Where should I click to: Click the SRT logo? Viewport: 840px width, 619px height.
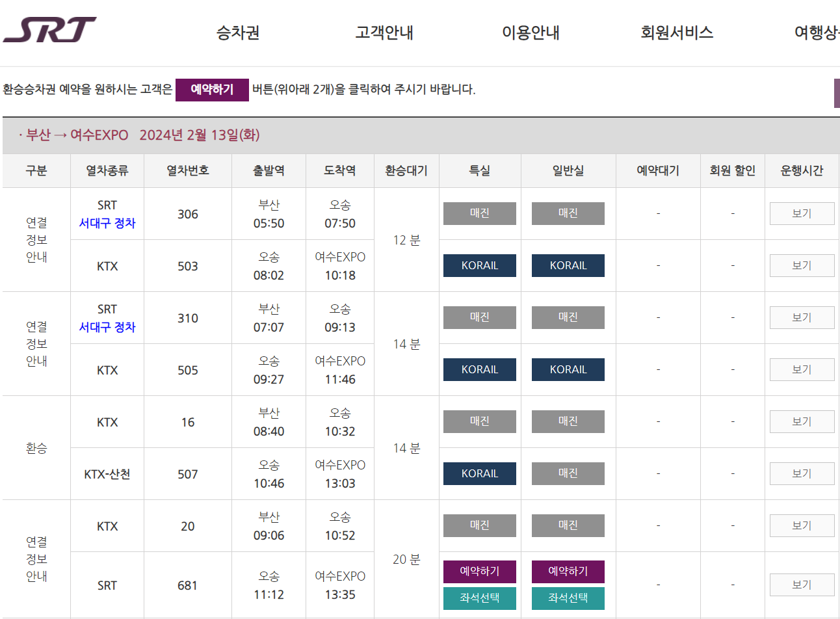49,30
